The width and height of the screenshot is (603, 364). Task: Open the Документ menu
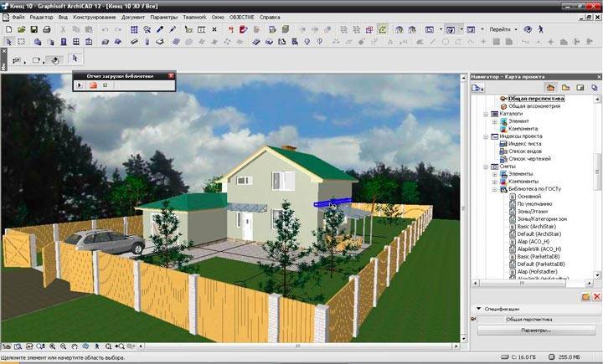click(133, 18)
